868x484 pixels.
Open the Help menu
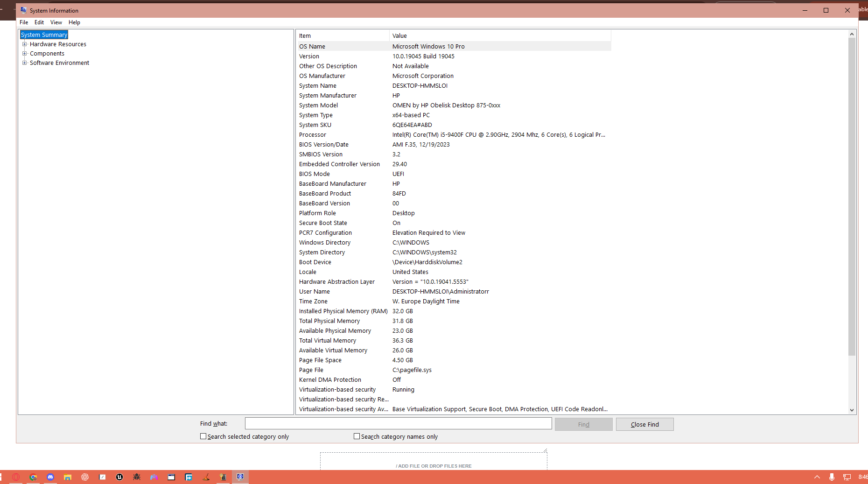point(74,22)
